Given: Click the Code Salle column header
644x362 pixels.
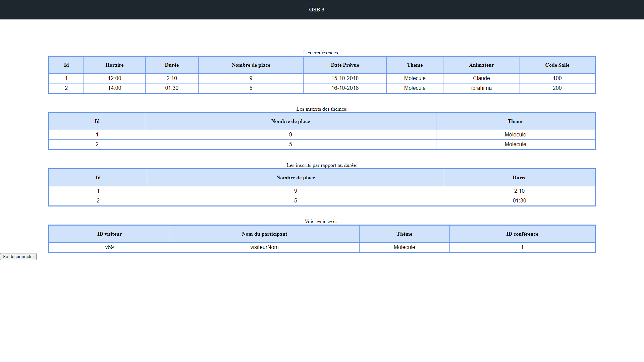Looking at the screenshot, I should (557, 65).
